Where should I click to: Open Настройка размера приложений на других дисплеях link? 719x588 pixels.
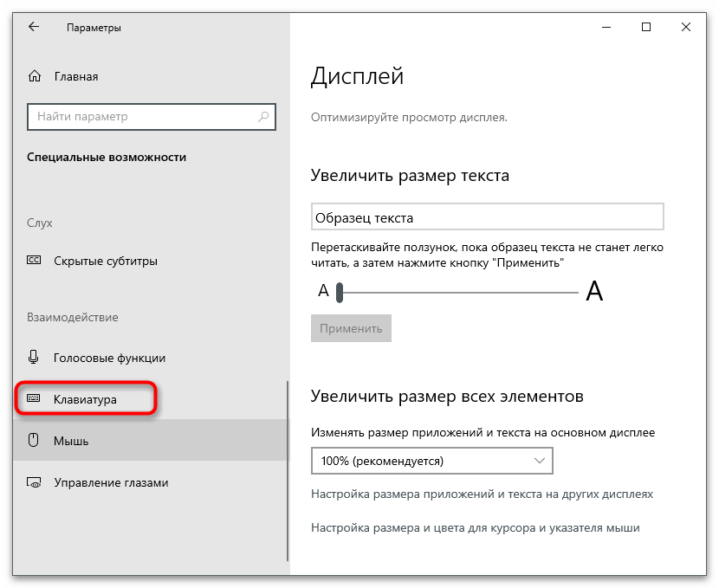[482, 494]
